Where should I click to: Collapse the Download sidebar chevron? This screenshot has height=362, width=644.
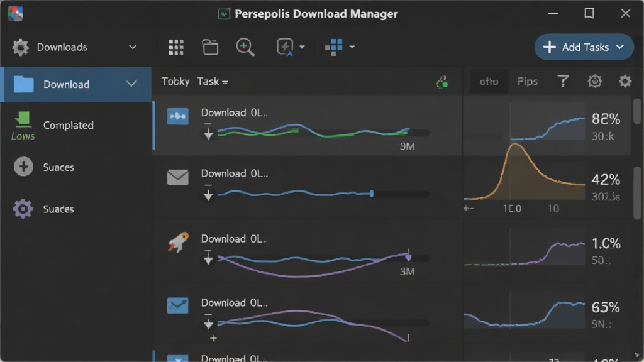(131, 84)
